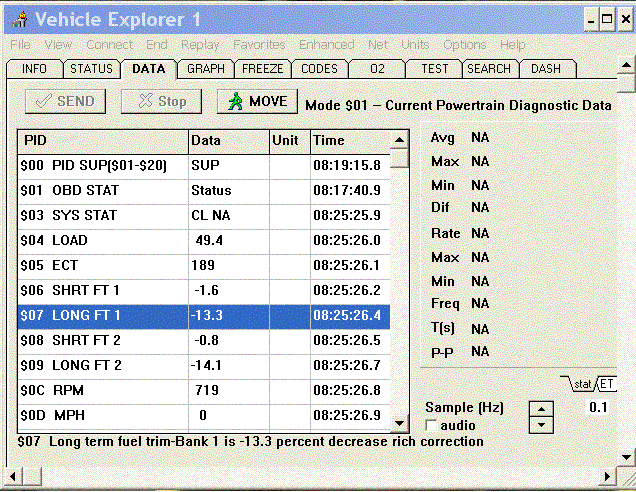
Task: Decrease Sample Hz with the down arrow
Action: tap(540, 424)
